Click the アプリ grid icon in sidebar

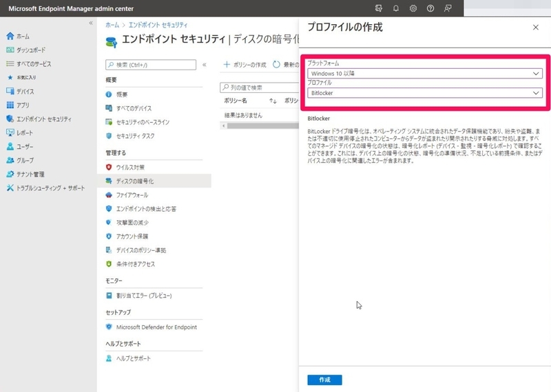10,105
